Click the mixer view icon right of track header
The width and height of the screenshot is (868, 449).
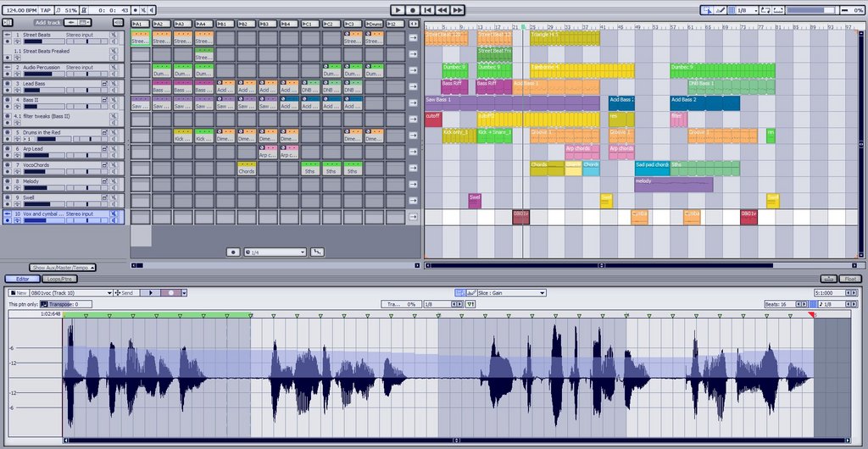pyautogui.click(x=118, y=23)
